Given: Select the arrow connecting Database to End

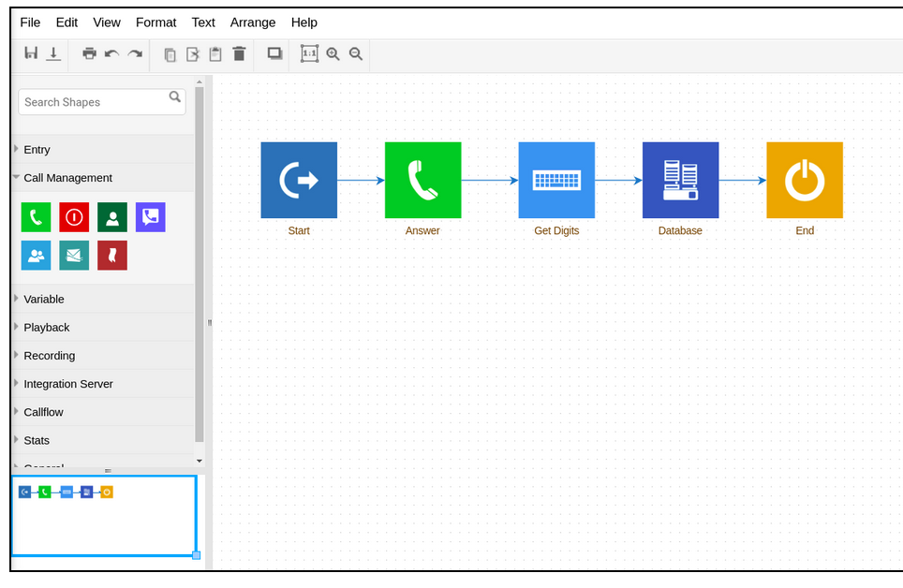Looking at the screenshot, I should tap(742, 181).
